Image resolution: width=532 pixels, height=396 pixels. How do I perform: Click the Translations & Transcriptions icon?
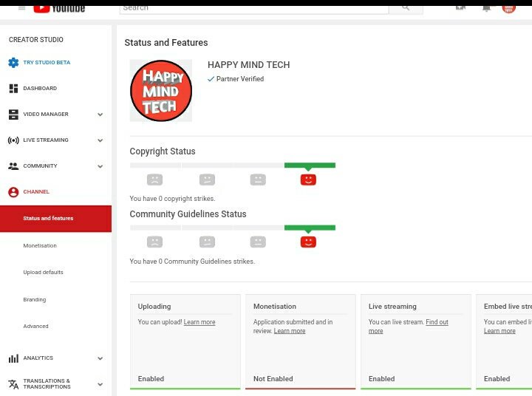[x=13, y=384]
